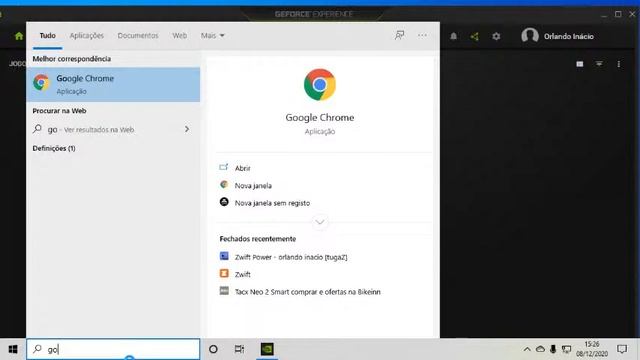Open the Action Center notifications icon
Viewport: 640px width, 360px height.
tap(622, 349)
